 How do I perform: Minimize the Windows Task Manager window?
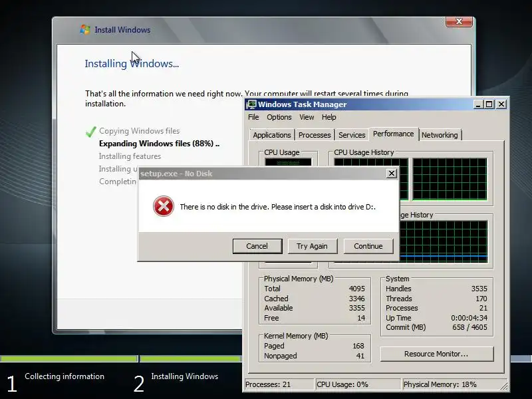[478, 104]
